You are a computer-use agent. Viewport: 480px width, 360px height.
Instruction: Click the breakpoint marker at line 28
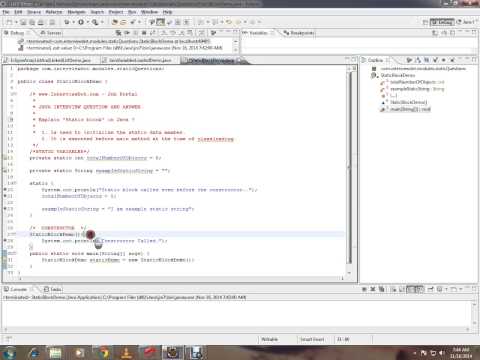pos(5,241)
